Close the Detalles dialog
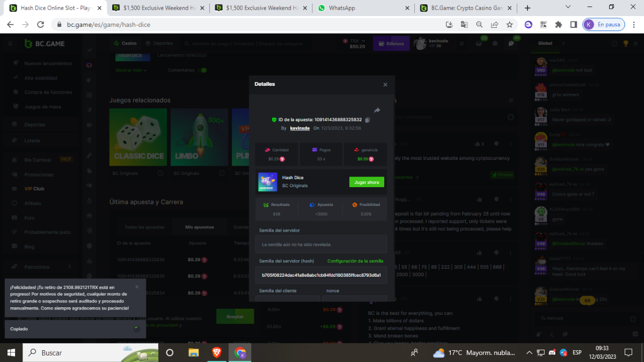 tap(385, 85)
